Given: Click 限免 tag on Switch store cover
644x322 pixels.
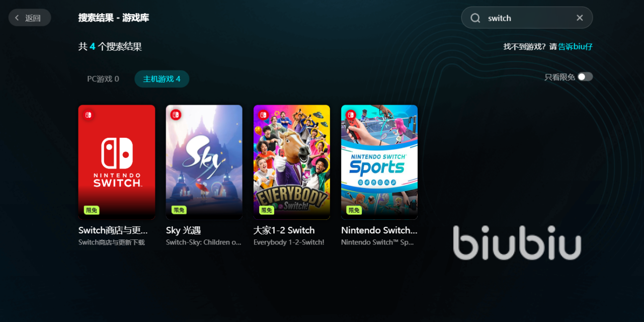Looking at the screenshot, I should [91, 210].
